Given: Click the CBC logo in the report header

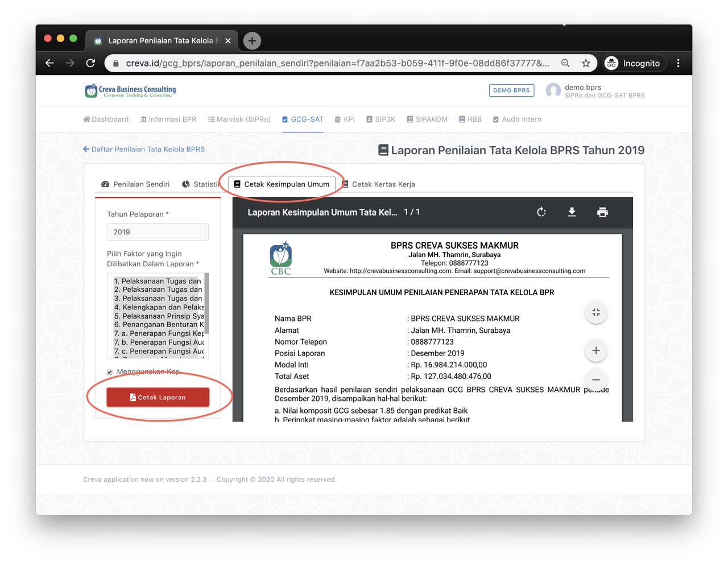Looking at the screenshot, I should [x=281, y=259].
